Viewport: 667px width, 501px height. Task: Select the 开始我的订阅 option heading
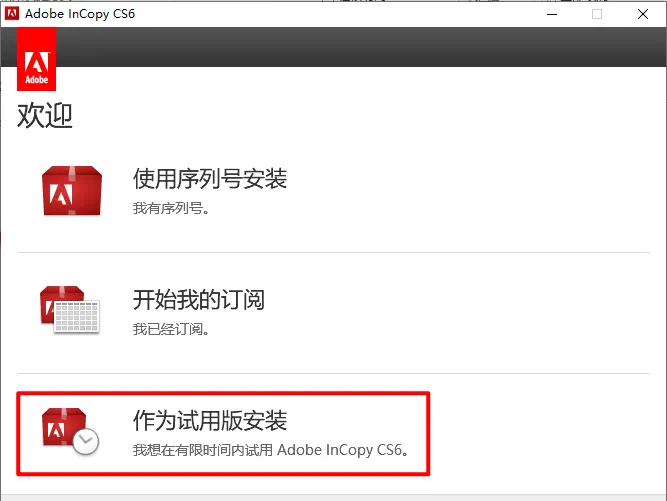pyautogui.click(x=199, y=299)
